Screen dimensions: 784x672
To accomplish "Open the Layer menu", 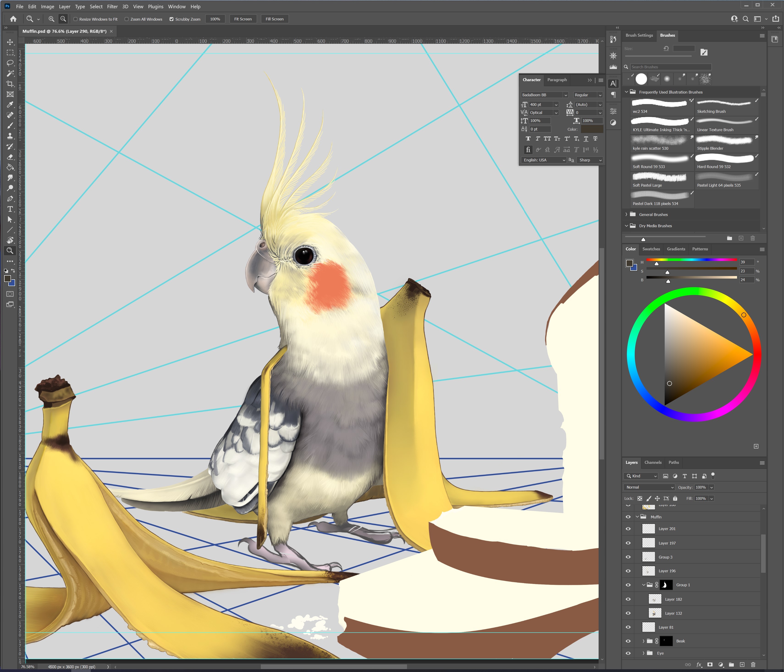I will [64, 6].
